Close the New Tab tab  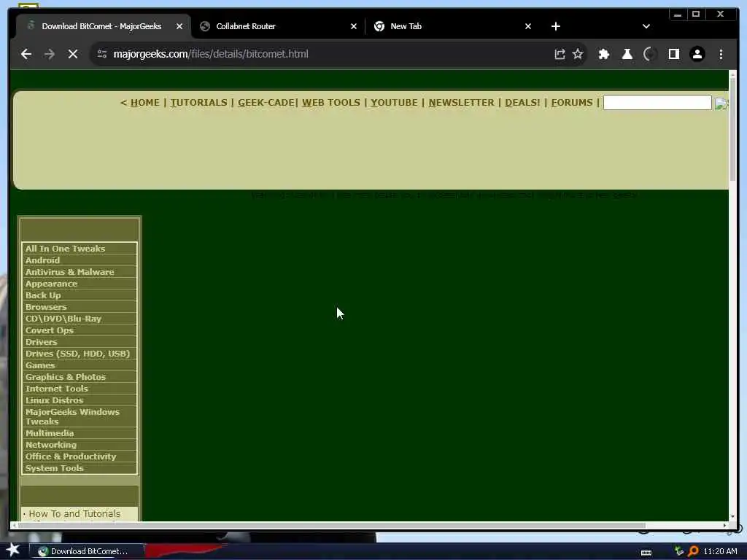pyautogui.click(x=528, y=27)
